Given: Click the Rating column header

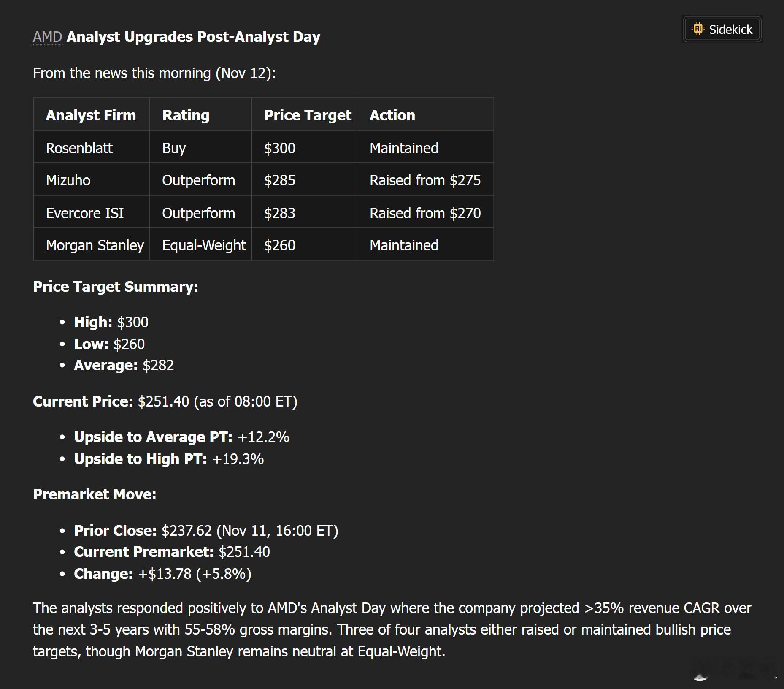Looking at the screenshot, I should point(186,114).
